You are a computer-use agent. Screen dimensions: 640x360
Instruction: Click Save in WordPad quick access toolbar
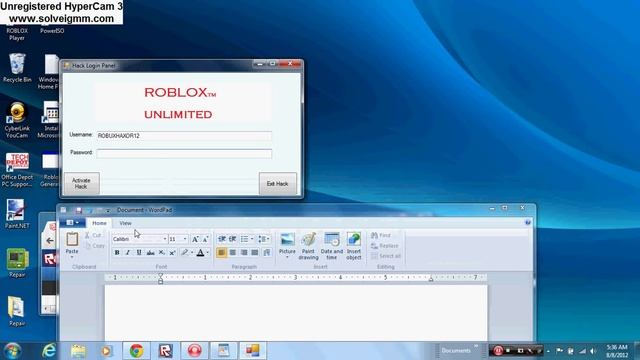click(79, 210)
